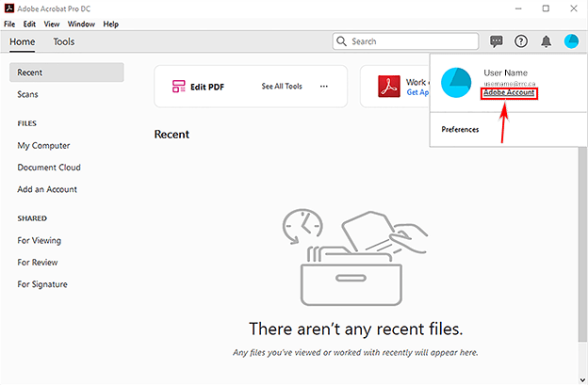This screenshot has width=588, height=385.
Task: Select Preferences in the account popup
Action: 460,129
